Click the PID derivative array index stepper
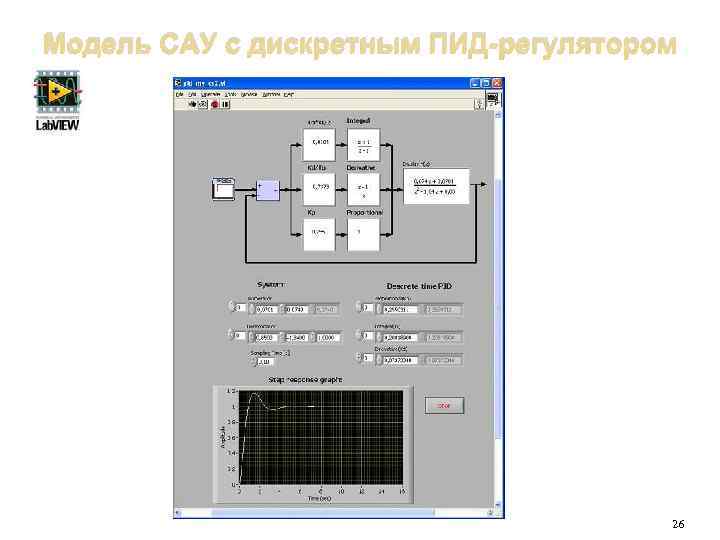 click(358, 356)
